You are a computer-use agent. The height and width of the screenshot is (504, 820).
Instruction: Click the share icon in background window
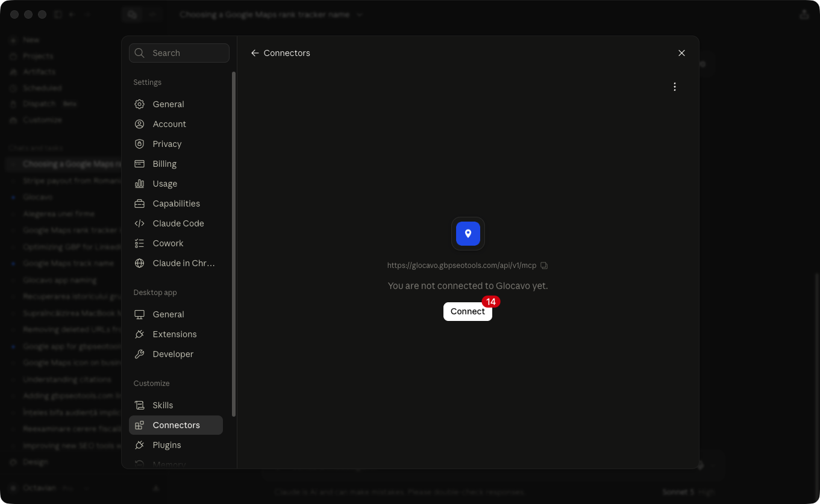click(x=804, y=14)
